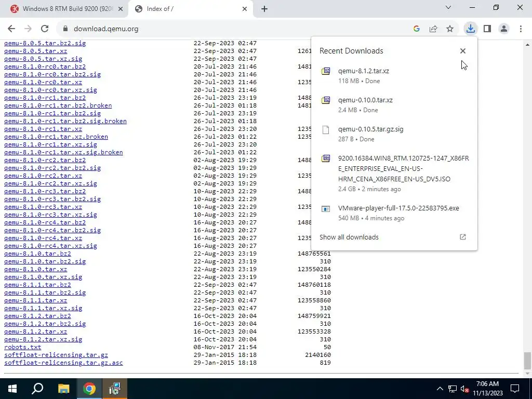
Task: Download qemu-8.1.2.tar.xz link
Action: coord(36,331)
